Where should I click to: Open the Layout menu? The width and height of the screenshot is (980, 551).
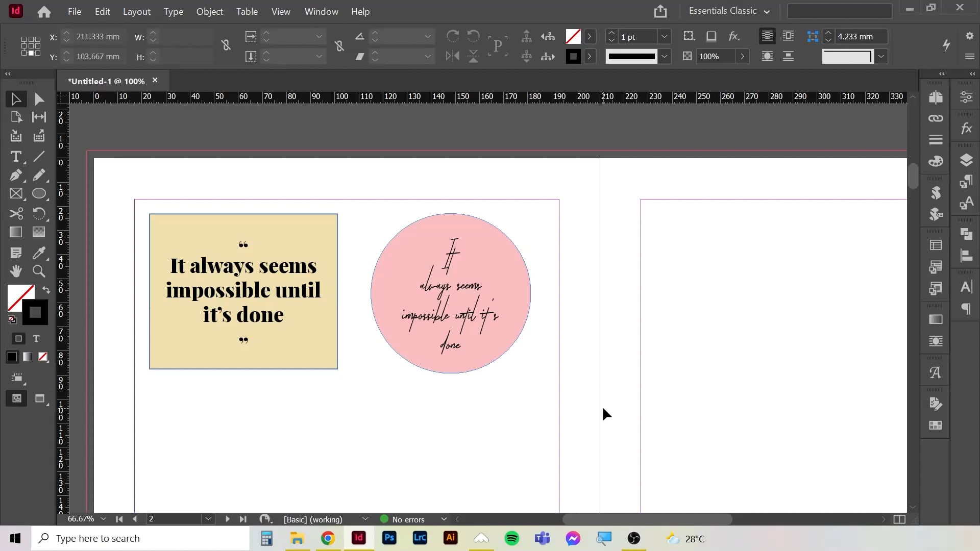pyautogui.click(x=136, y=11)
